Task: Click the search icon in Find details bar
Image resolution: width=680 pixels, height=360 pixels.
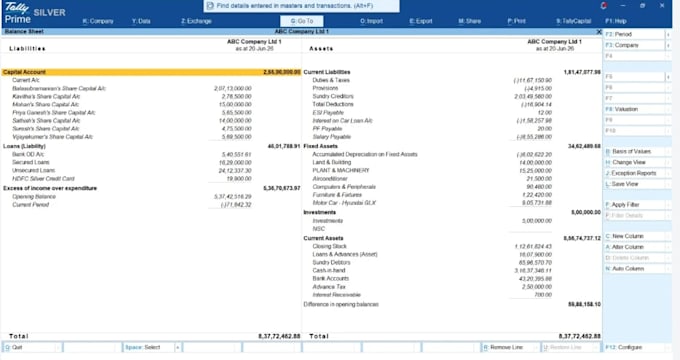Action: click(210, 6)
